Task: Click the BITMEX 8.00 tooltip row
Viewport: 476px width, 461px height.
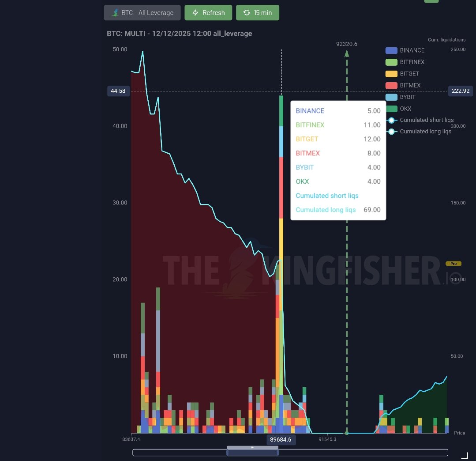Action: (x=338, y=153)
